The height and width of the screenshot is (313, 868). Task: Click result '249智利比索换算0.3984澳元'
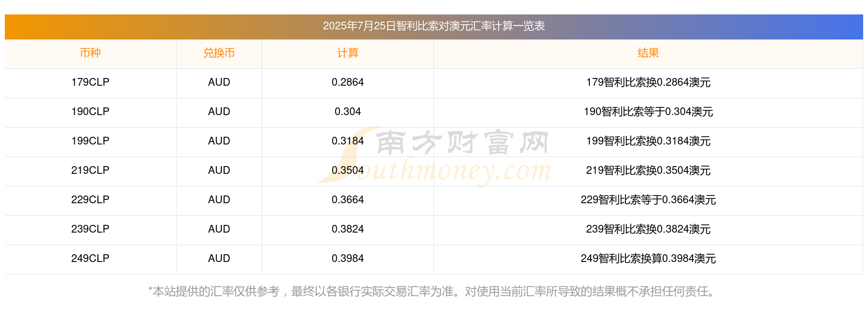click(648, 259)
